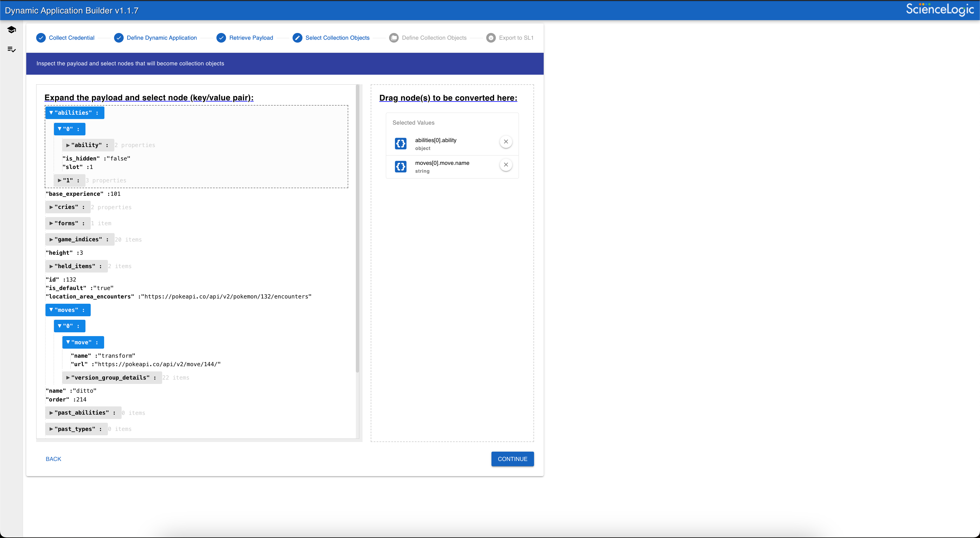Collapse the "0" node under abilities
The height and width of the screenshot is (538, 980).
click(69, 129)
